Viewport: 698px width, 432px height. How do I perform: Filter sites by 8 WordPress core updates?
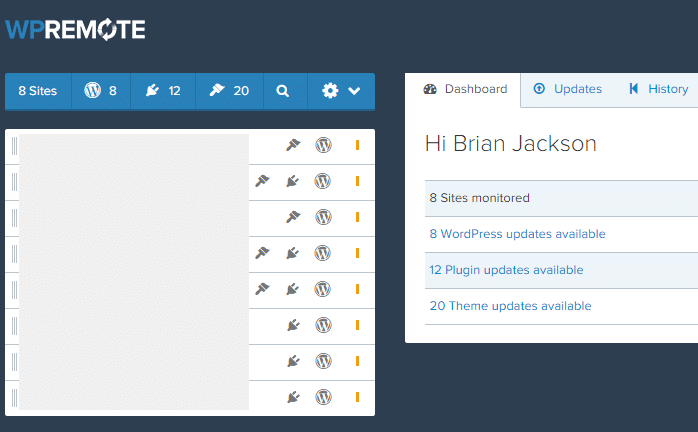[101, 91]
